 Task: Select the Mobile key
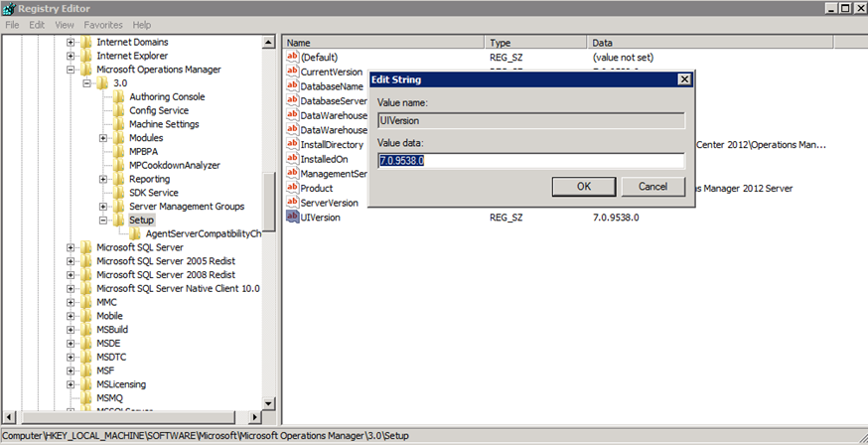tap(109, 316)
